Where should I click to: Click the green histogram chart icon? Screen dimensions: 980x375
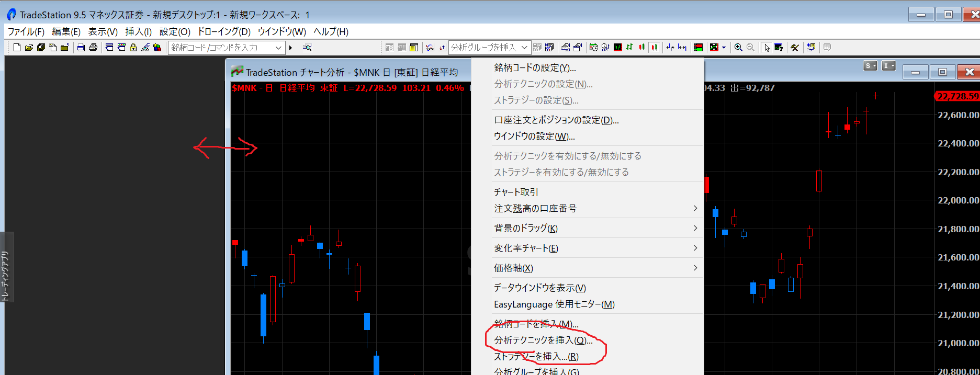tap(618, 47)
